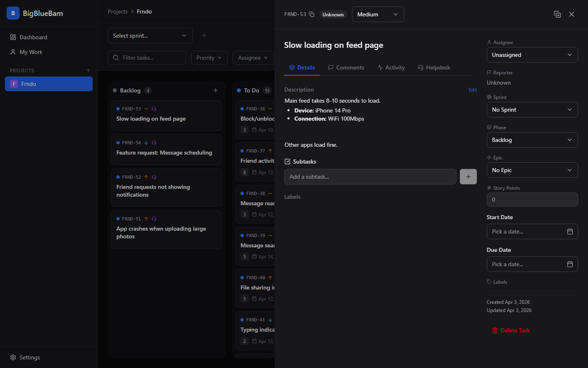
Task: Click the plus button to add a subtask
Action: (468, 177)
